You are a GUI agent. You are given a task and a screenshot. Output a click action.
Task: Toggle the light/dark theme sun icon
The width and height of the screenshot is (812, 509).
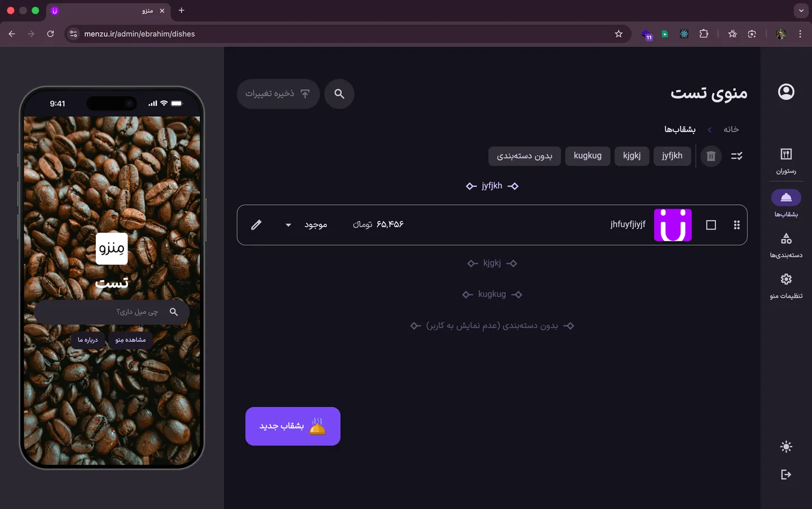coord(786,447)
